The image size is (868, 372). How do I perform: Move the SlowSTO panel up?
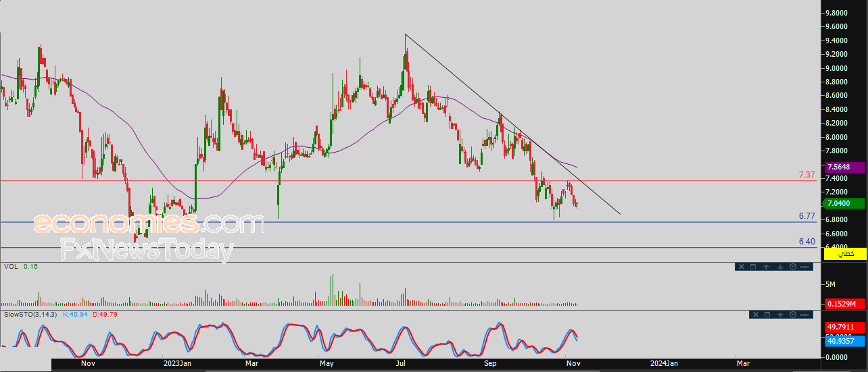pyautogui.click(x=780, y=315)
